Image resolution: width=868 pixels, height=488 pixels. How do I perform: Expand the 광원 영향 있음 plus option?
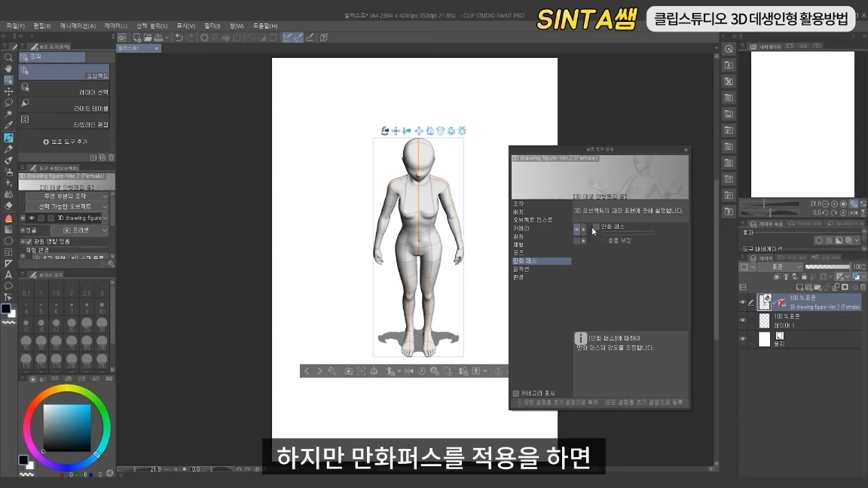(23, 242)
